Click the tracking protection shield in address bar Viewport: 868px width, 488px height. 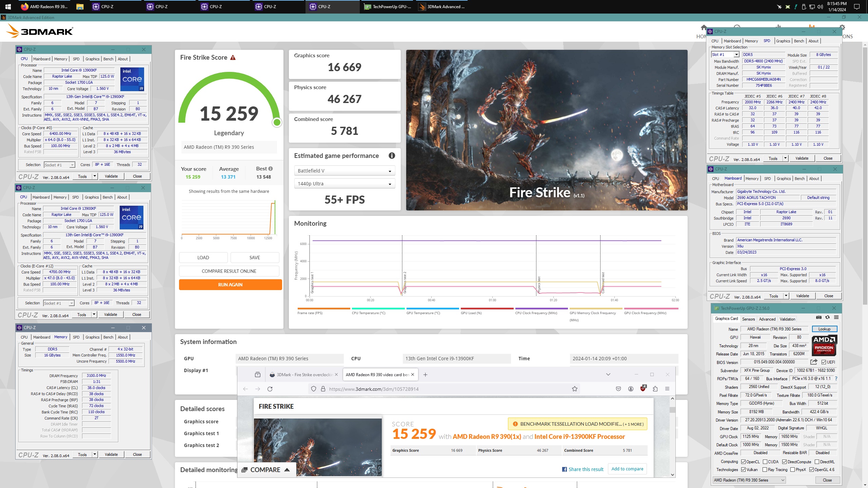click(314, 389)
